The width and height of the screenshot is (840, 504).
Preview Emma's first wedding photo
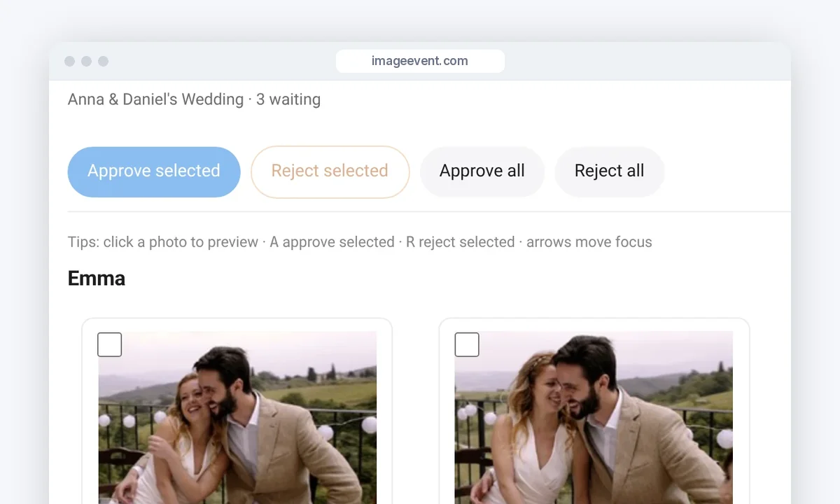(237, 418)
